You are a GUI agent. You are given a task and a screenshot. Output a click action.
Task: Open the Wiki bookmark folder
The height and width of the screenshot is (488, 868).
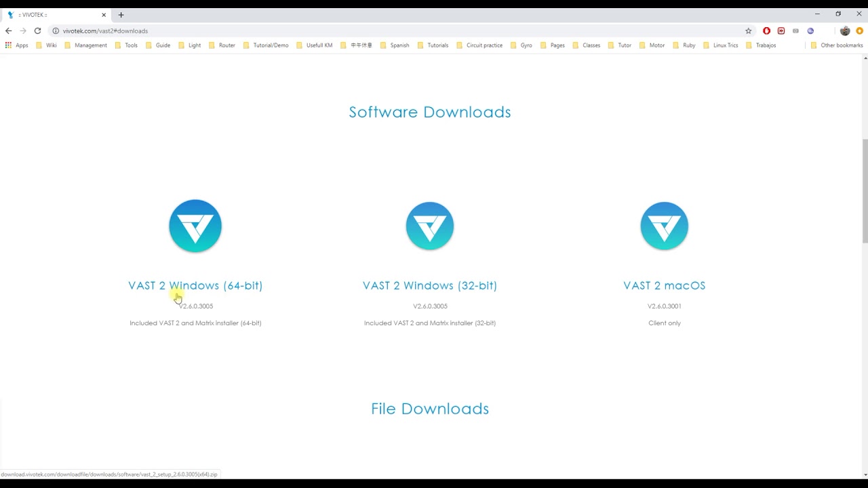tap(46, 45)
